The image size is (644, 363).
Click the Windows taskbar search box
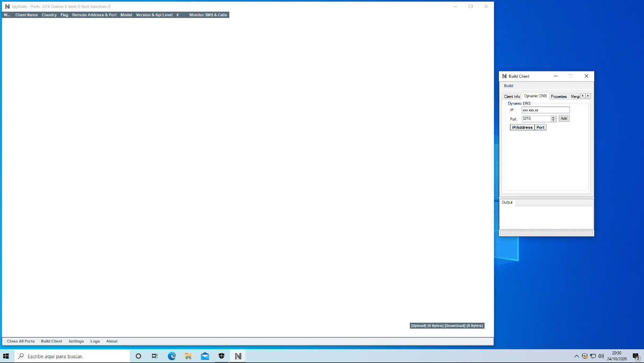(73, 356)
